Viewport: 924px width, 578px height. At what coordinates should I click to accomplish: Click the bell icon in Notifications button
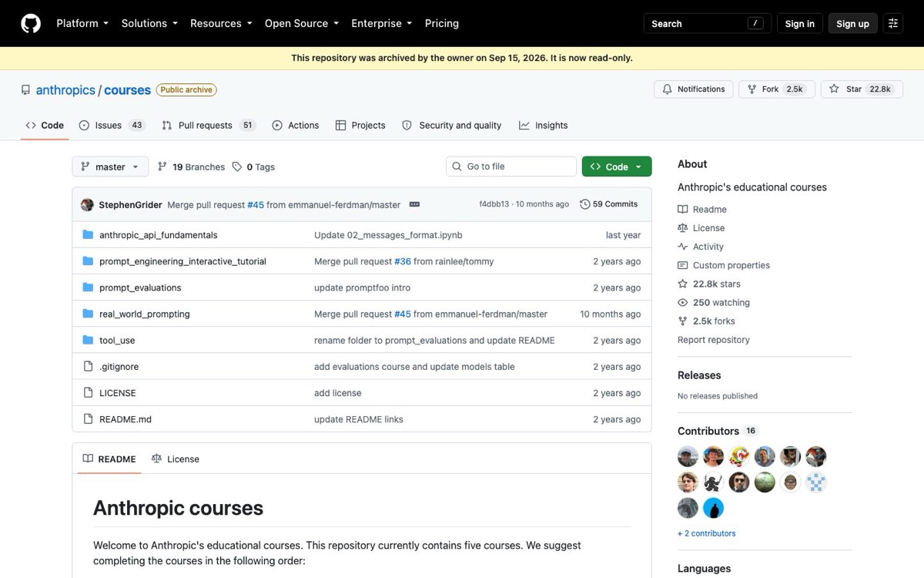click(x=668, y=89)
